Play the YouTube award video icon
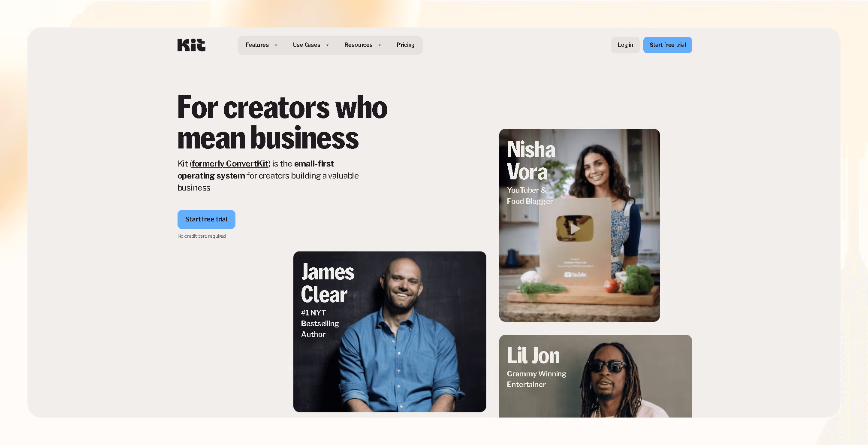This screenshot has height=445, width=868. click(575, 229)
